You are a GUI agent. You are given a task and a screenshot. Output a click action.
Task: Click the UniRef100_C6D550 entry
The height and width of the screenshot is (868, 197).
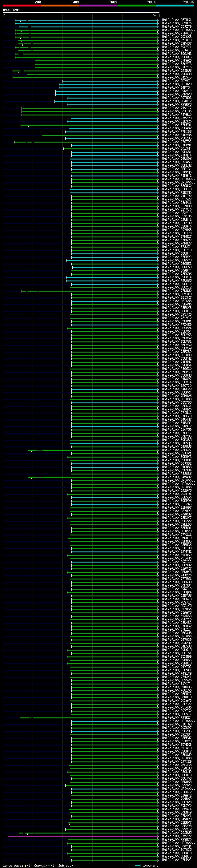click(176, 497)
